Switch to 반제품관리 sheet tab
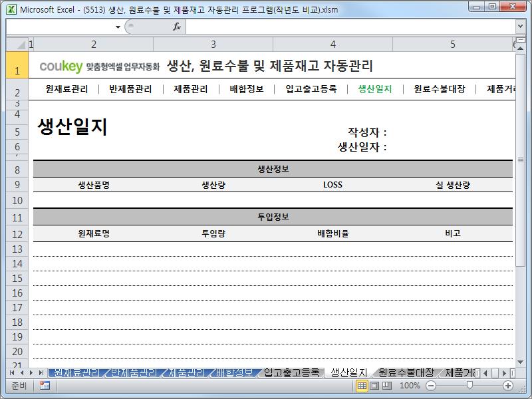The image size is (532, 399). (x=134, y=372)
